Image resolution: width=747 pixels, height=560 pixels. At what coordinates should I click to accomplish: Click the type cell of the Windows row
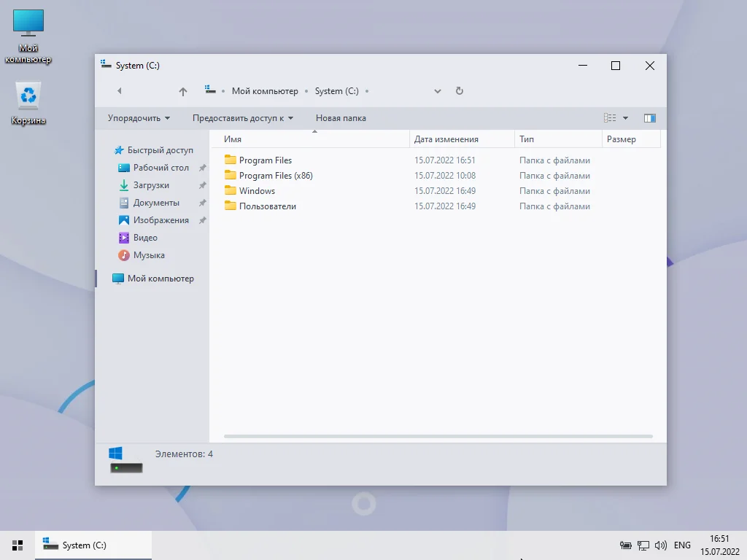tap(554, 191)
